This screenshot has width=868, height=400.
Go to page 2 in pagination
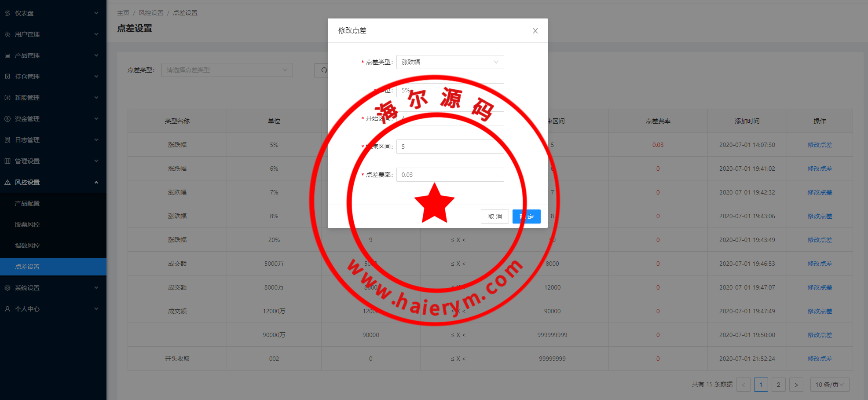click(x=778, y=385)
